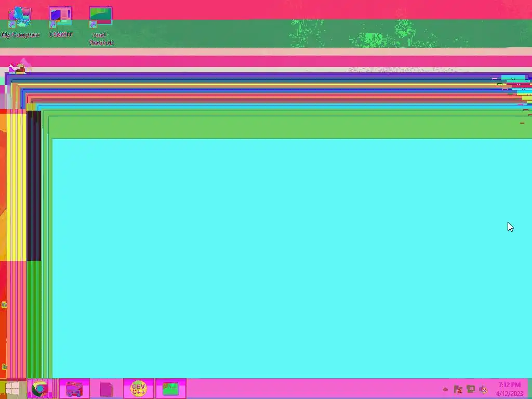Open the green terminal window taskbar icon
The image size is (532, 399).
click(170, 389)
